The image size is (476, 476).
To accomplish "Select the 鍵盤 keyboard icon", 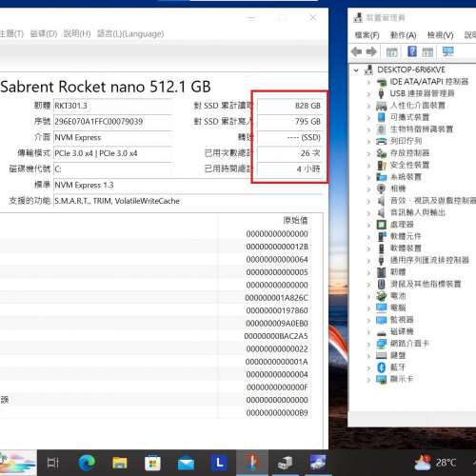I will [x=381, y=355].
